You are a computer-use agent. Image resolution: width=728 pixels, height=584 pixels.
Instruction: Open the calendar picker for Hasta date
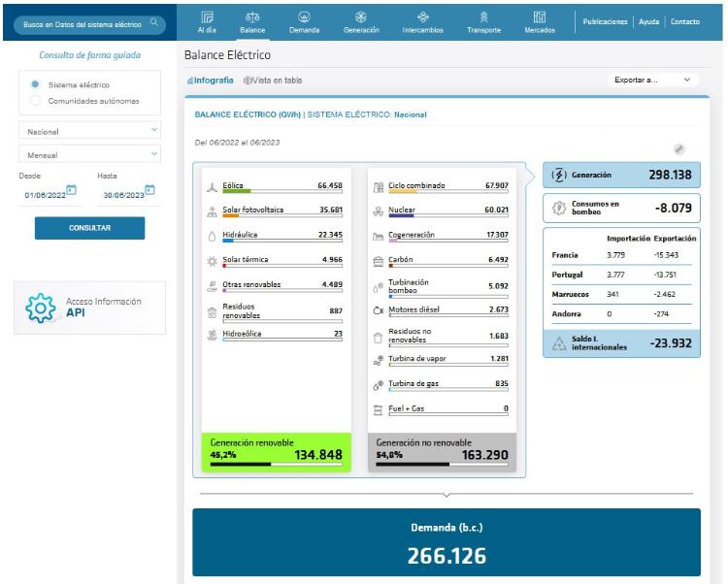pyautogui.click(x=149, y=189)
